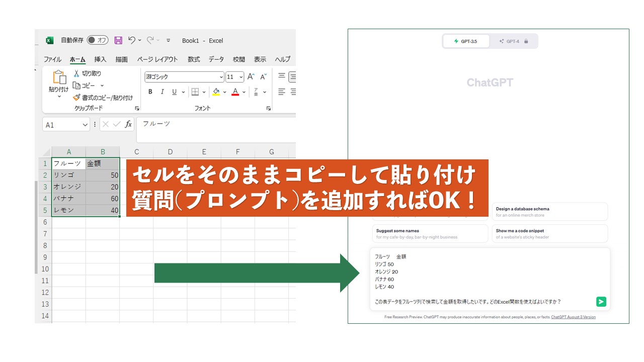Open the ページ レイアウト ribbon tab

tap(157, 59)
